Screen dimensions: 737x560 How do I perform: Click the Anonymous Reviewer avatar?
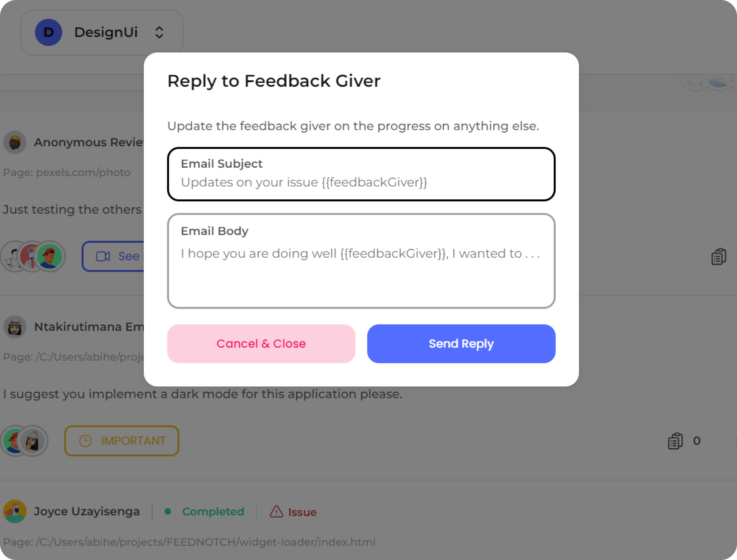15,143
